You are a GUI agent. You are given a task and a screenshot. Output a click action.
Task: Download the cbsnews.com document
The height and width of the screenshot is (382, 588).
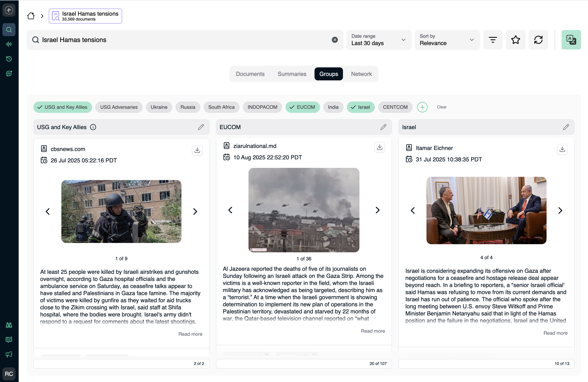[197, 150]
